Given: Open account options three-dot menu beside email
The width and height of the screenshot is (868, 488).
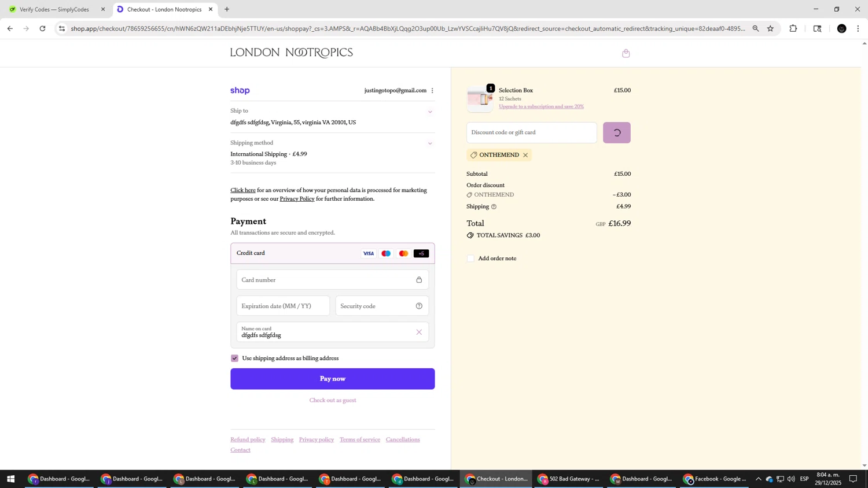Looking at the screenshot, I should tap(432, 91).
